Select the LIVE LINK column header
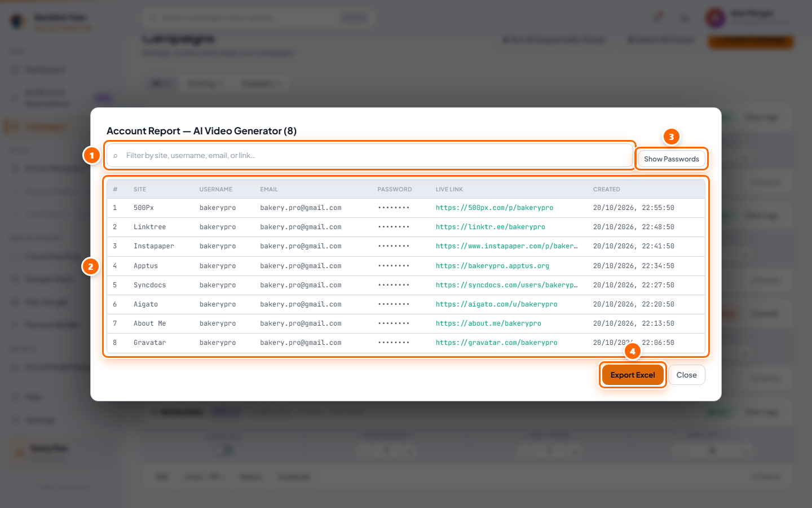 pyautogui.click(x=449, y=190)
